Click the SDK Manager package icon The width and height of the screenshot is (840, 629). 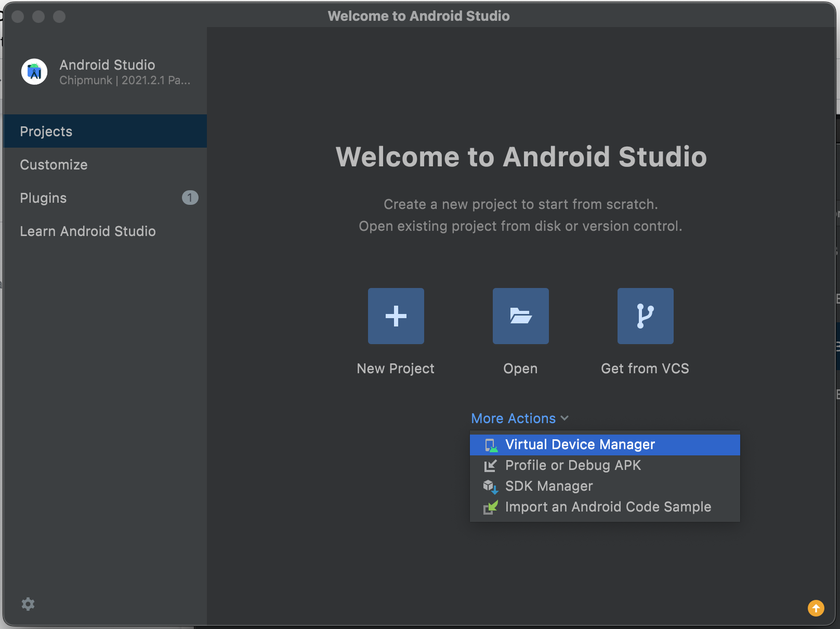coord(491,487)
